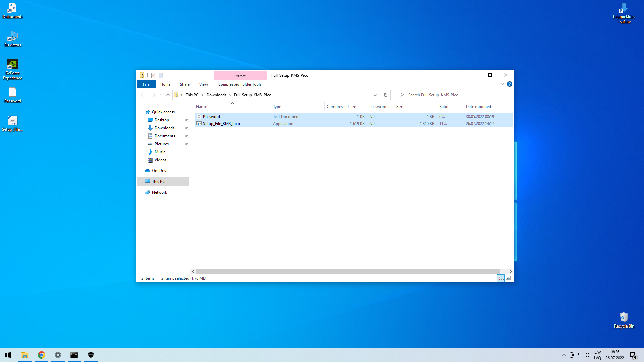Expand the ribbon with chevron
The width and height of the screenshot is (644, 362).
click(502, 84)
